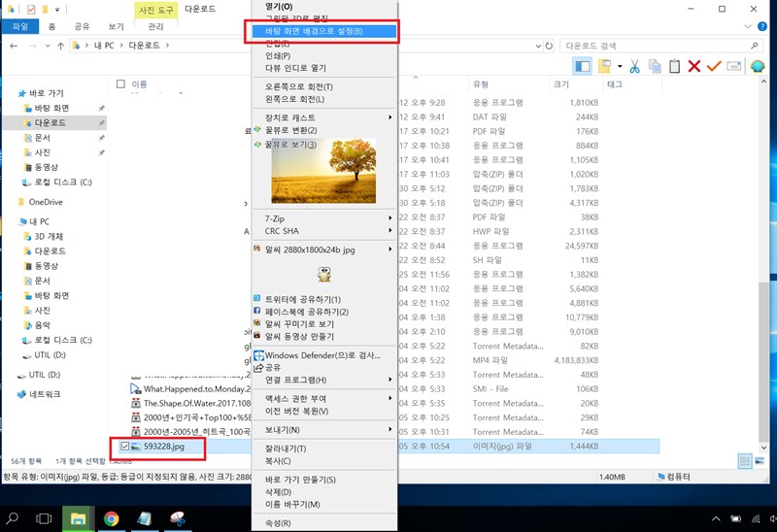This screenshot has width=777, height=532.
Task: Select 왼쪽으로 회전(L)
Action: 324,99
